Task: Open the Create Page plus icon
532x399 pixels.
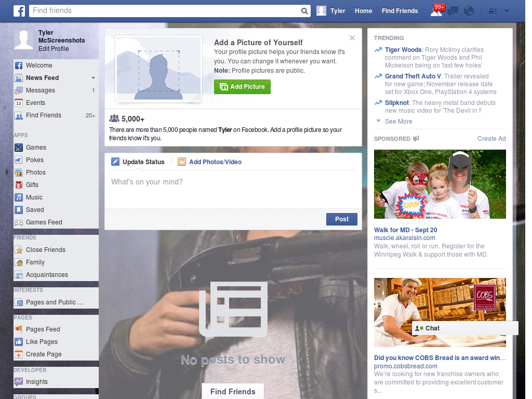Action: (x=19, y=354)
